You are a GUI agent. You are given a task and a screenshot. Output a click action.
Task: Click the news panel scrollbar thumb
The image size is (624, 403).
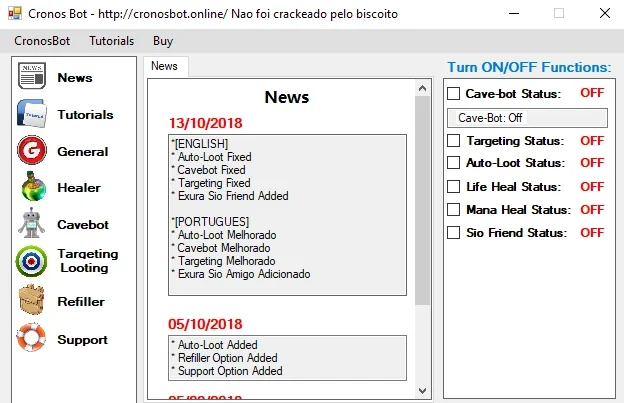click(422, 201)
